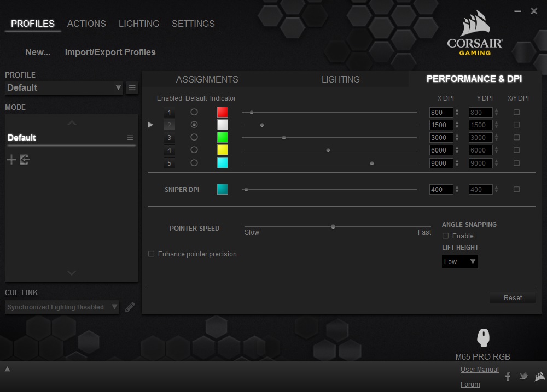Screen dimensions: 547x392
Task: Set DPI stage 3 as default
Action: point(194,137)
